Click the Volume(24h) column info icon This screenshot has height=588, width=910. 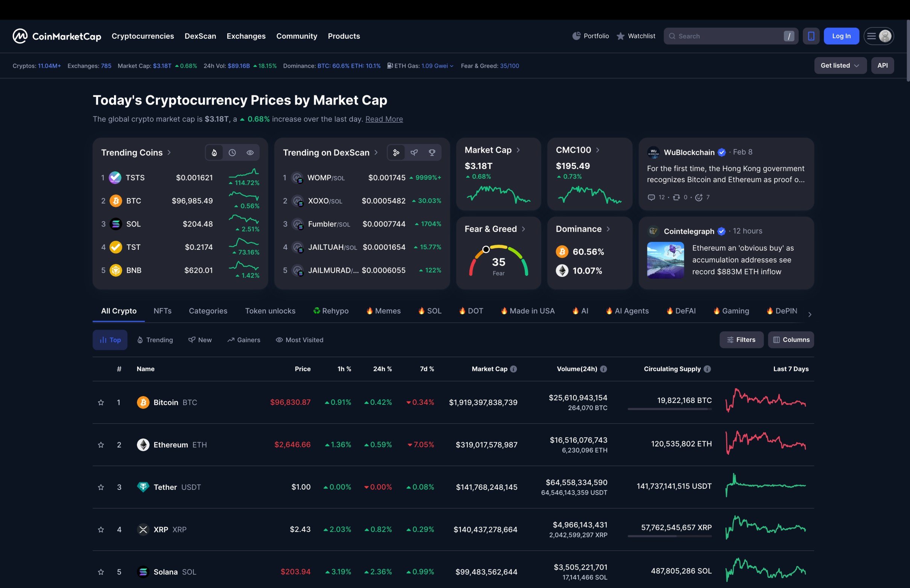point(603,369)
